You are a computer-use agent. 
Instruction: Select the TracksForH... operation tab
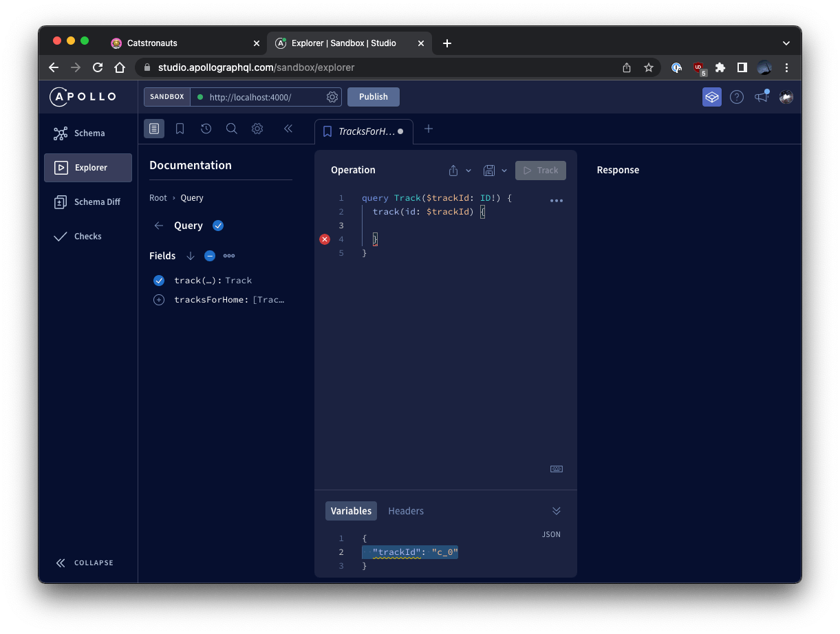point(364,131)
